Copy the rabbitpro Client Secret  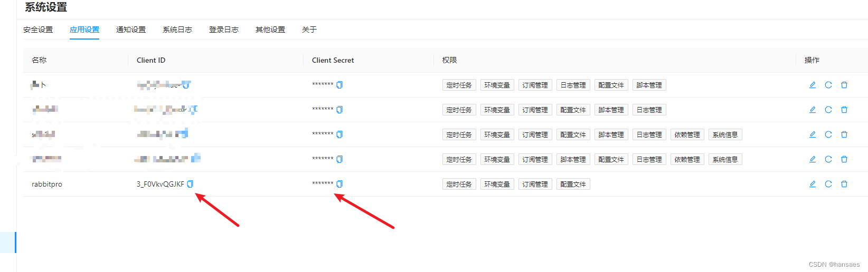point(339,184)
